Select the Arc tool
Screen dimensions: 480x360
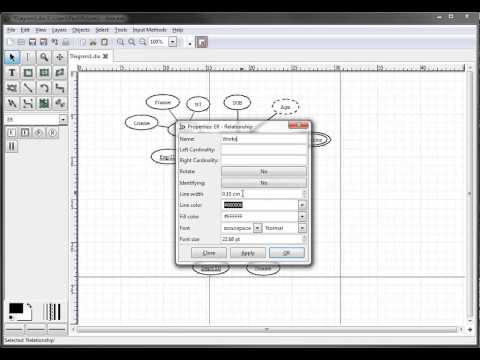44,88
